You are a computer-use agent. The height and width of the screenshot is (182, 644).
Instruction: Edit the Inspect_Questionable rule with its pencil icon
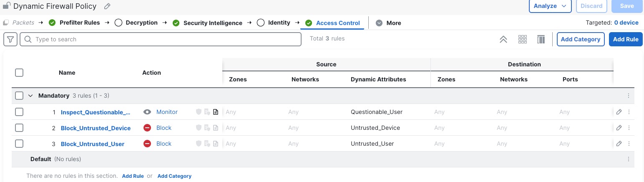(619, 112)
